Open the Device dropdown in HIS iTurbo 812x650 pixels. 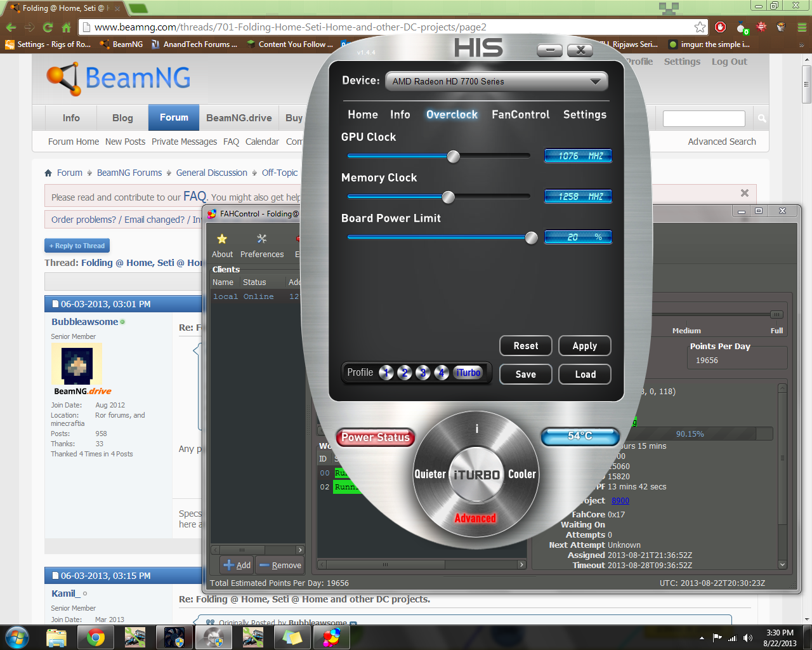(x=496, y=81)
